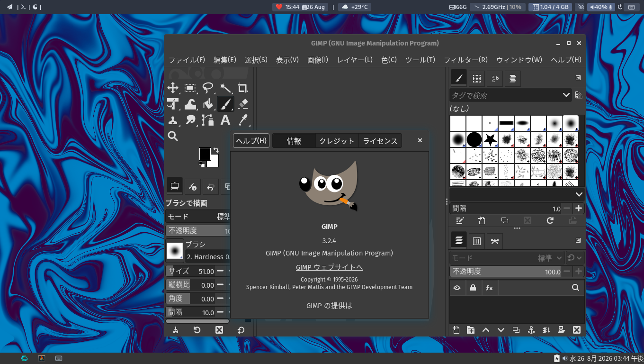Toggle the layer lock column header
The height and width of the screenshot is (364, 644).
coord(473,288)
